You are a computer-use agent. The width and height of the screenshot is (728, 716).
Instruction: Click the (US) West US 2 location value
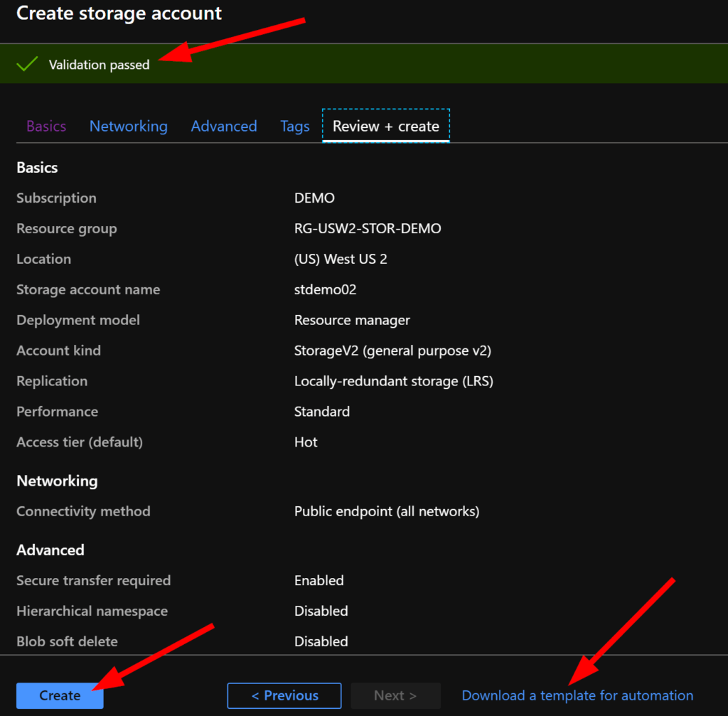(341, 259)
